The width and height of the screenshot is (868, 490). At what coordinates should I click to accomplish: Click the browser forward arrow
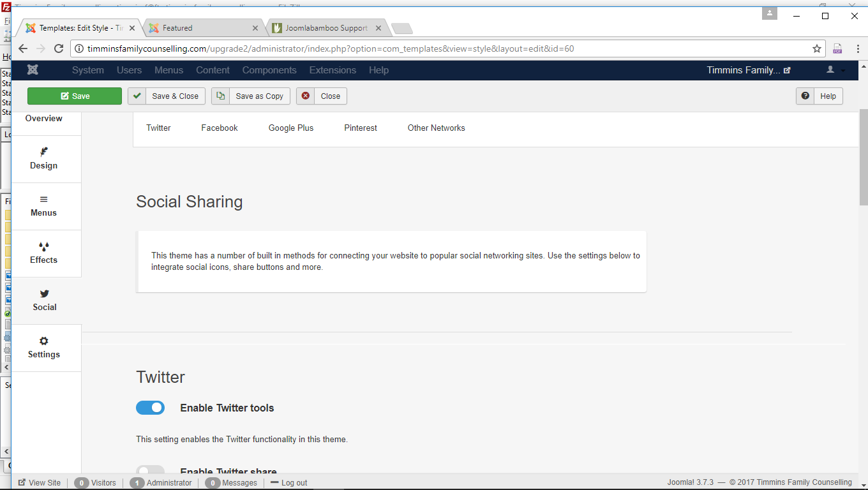click(41, 48)
